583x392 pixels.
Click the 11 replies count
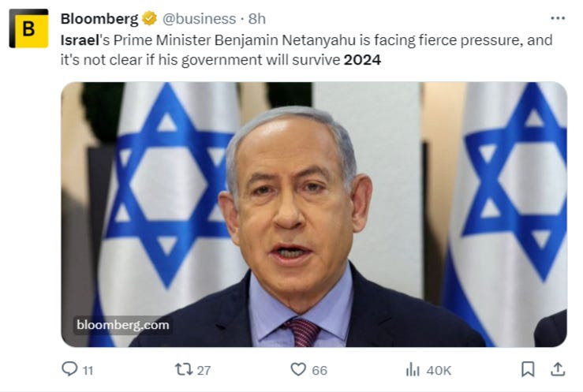click(x=88, y=371)
